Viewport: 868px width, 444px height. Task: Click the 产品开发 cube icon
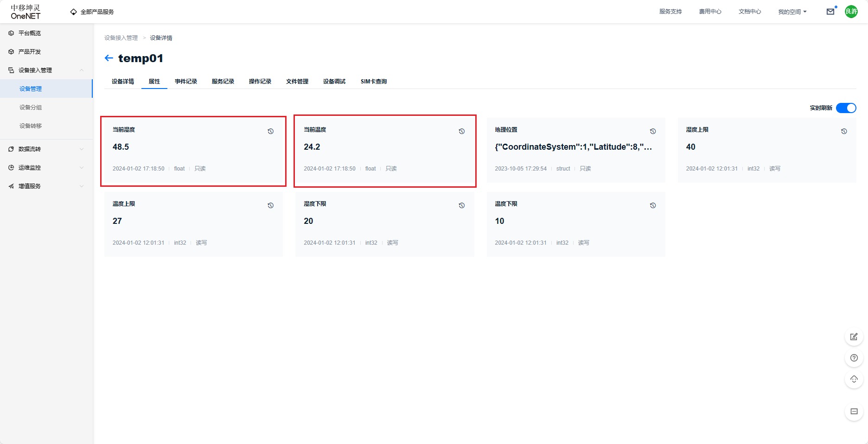click(11, 52)
